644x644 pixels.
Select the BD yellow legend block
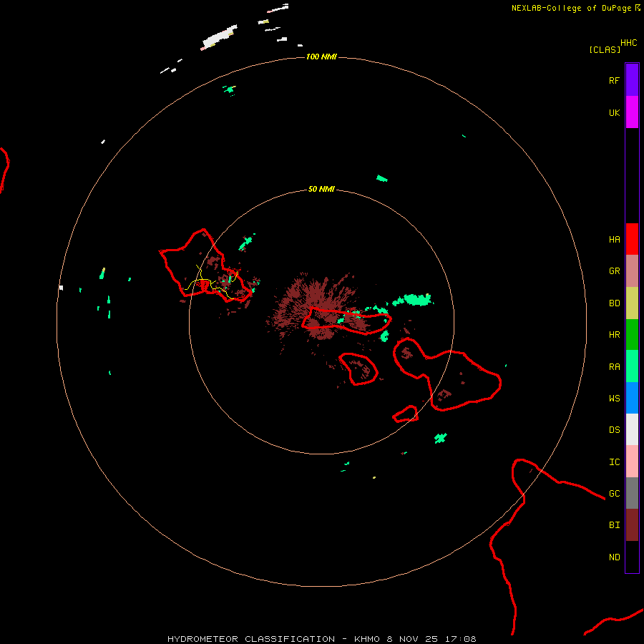pyautogui.click(x=632, y=303)
